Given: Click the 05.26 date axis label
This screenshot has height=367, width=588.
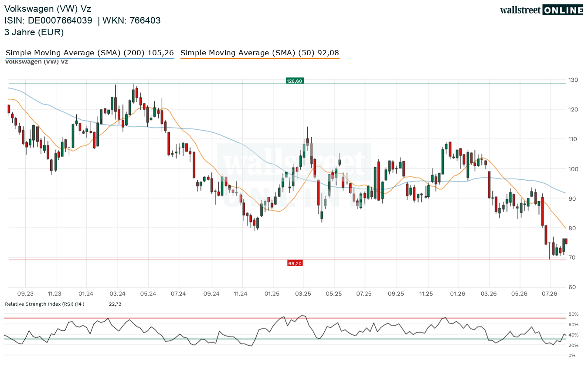Looking at the screenshot, I should pyautogui.click(x=519, y=294).
